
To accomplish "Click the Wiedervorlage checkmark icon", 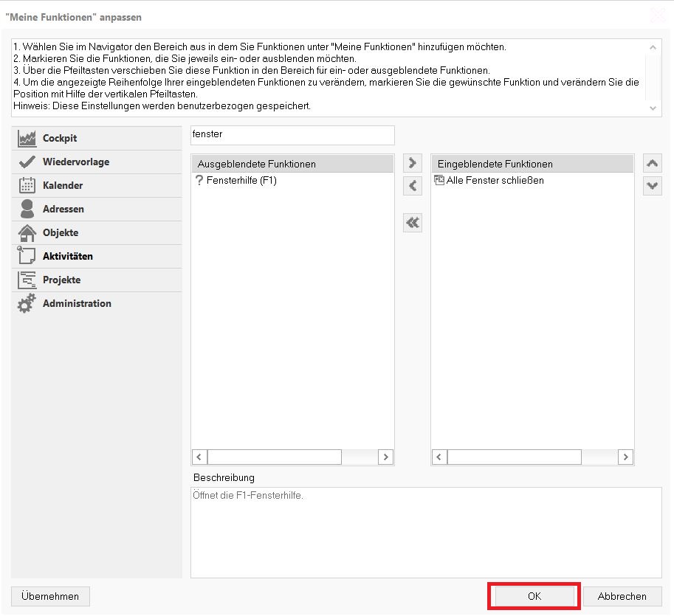I will pyautogui.click(x=27, y=162).
